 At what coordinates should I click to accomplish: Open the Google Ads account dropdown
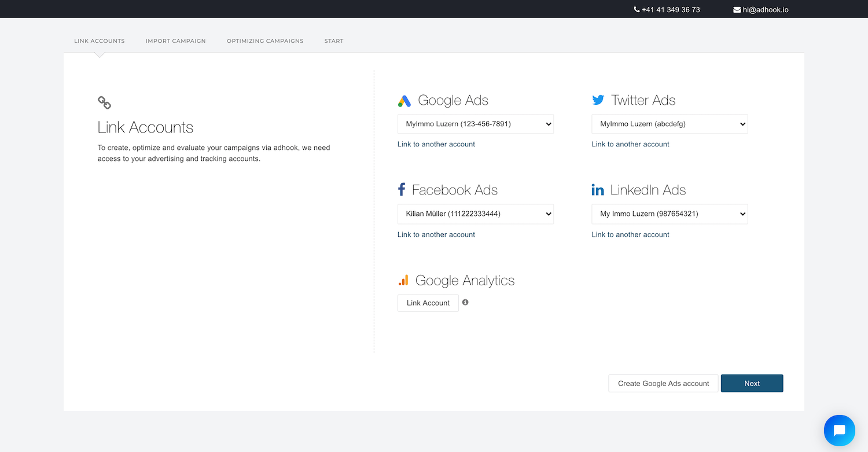pos(476,124)
